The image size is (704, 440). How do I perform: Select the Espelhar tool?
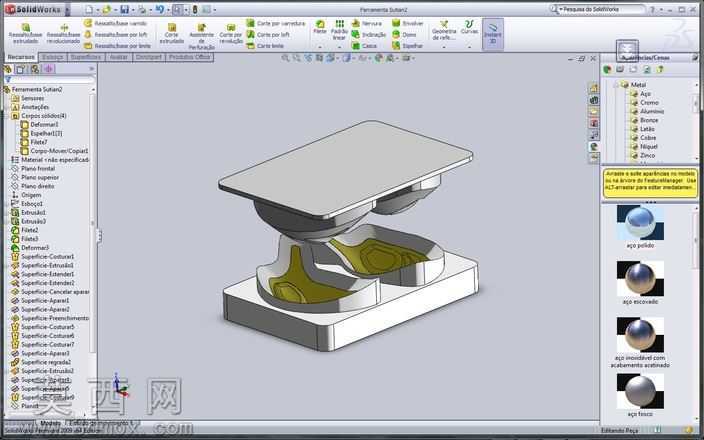407,45
